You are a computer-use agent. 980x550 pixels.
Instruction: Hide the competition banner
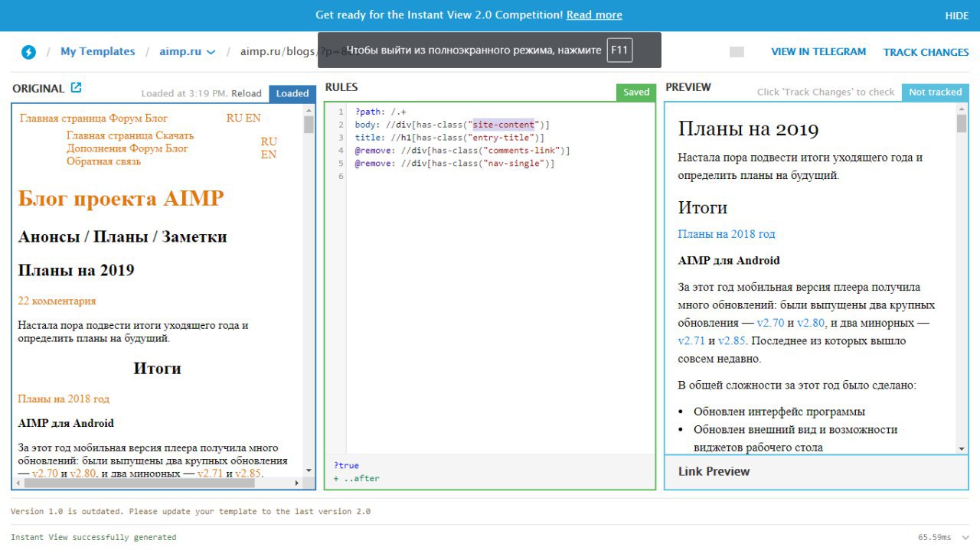click(x=957, y=15)
